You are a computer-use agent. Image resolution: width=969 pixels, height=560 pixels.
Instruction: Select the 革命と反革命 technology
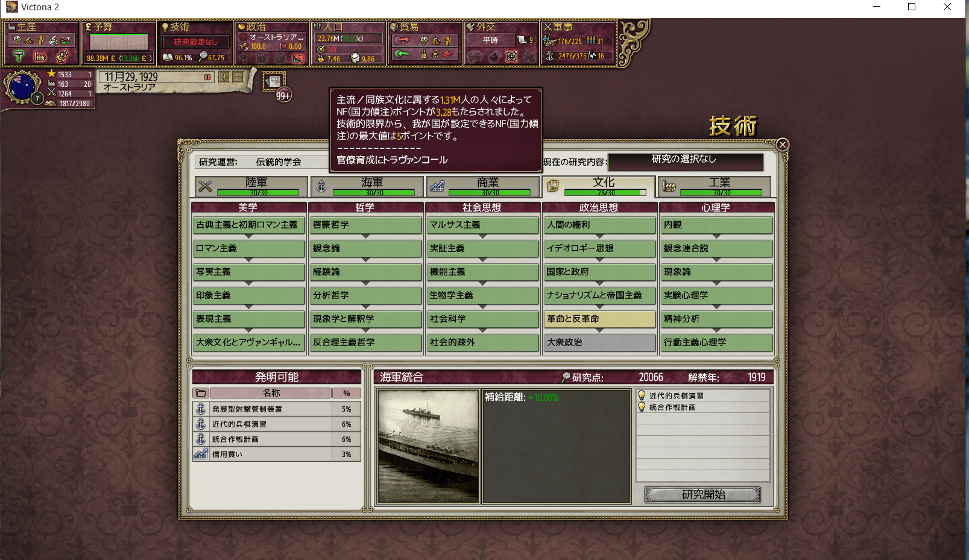click(x=599, y=319)
